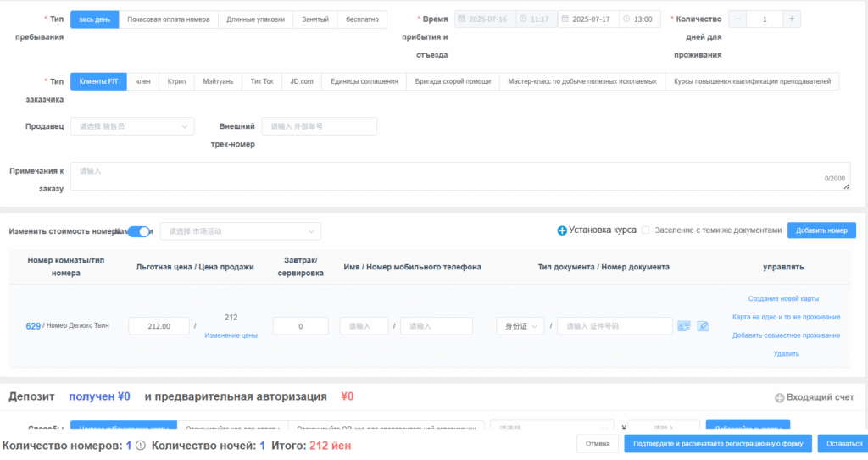Click the edit document icon

703,326
